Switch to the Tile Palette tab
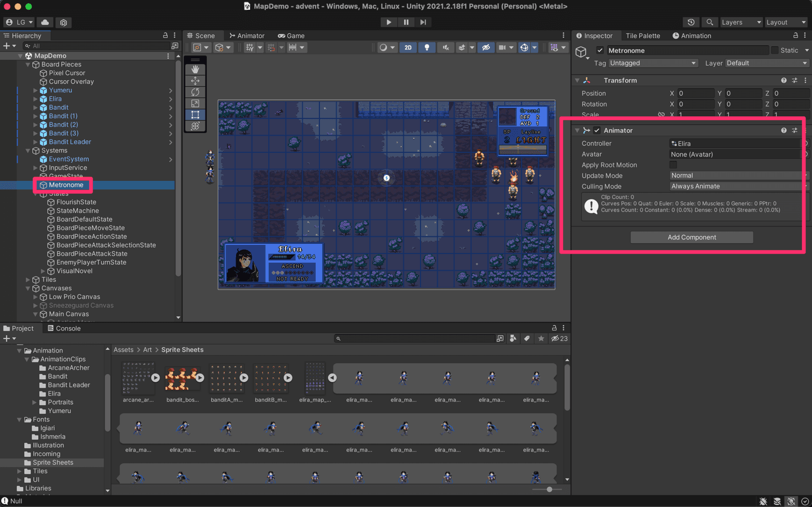812x507 pixels. point(643,36)
